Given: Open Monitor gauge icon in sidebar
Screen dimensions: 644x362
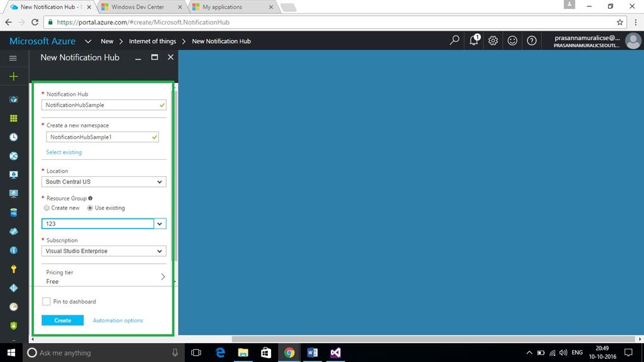Looking at the screenshot, I should pyautogui.click(x=14, y=307).
